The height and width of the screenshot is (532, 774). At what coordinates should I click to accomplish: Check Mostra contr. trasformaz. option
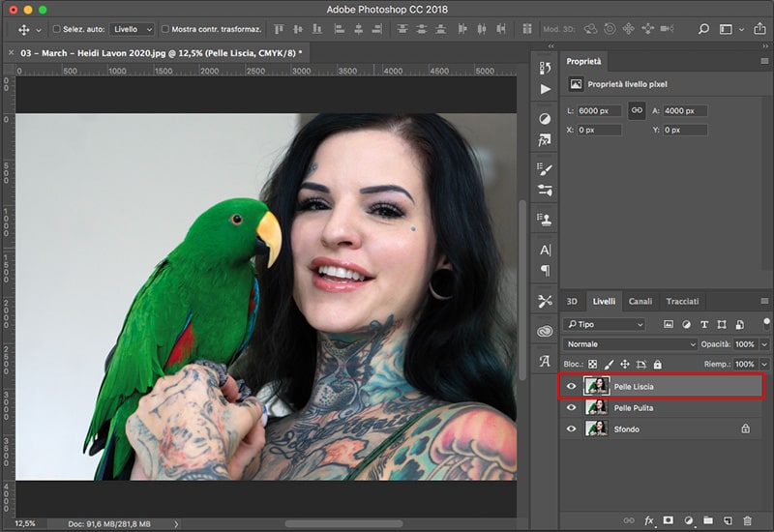click(164, 30)
